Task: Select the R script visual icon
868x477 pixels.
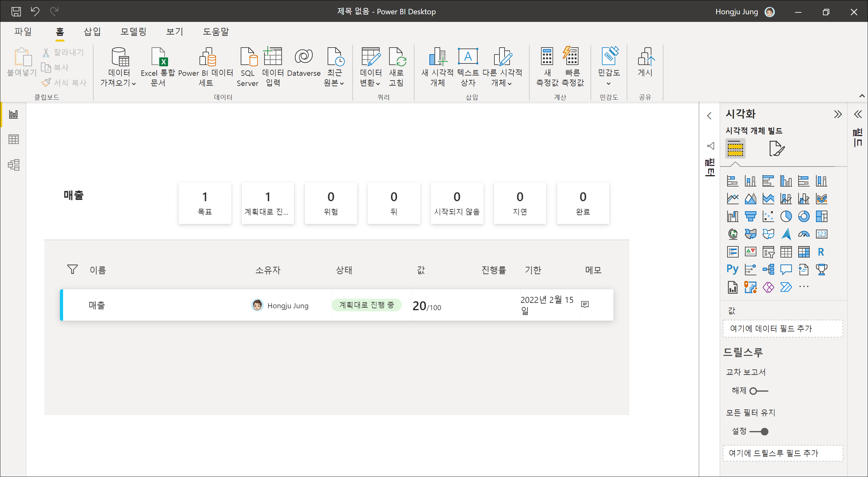Action: (x=821, y=252)
